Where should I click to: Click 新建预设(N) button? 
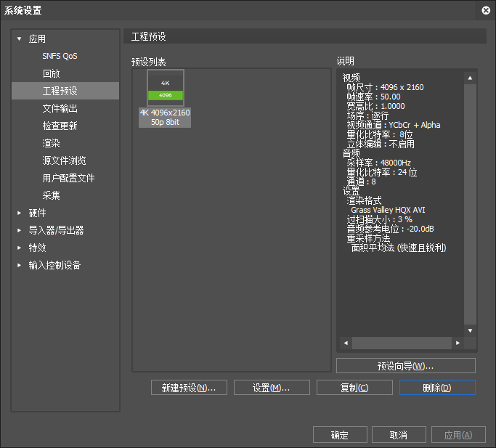click(189, 388)
